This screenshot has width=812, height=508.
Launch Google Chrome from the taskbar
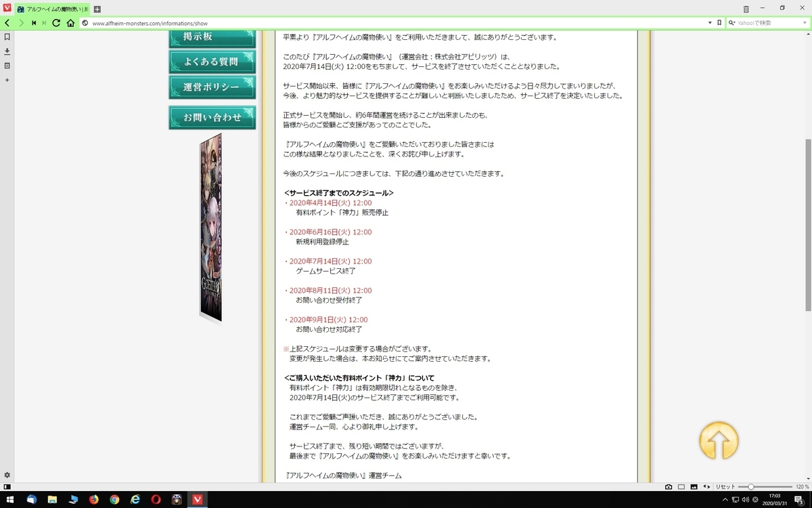pos(114,499)
